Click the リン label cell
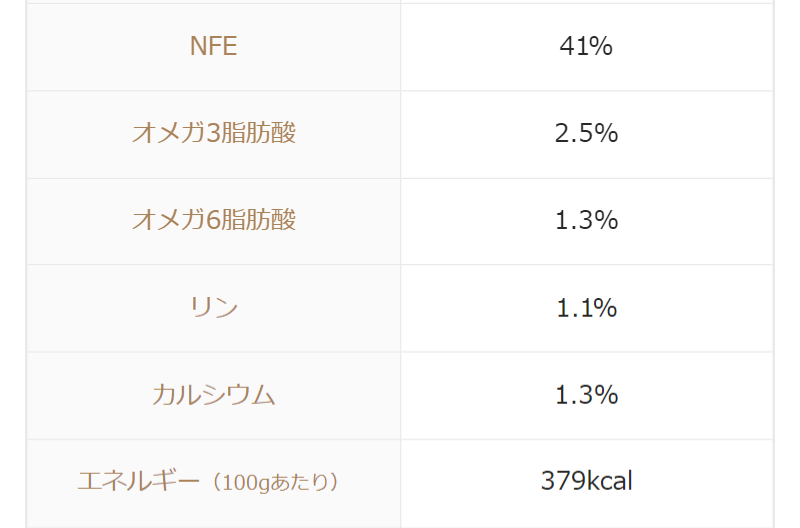 pos(213,307)
